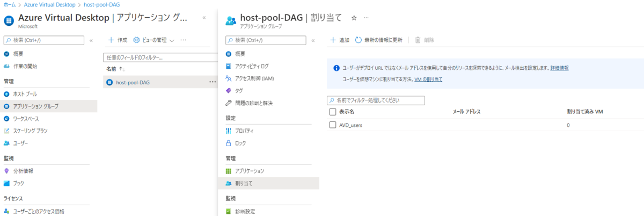
Task: Open the ビューの管理 dropdown
Action: pos(154,40)
